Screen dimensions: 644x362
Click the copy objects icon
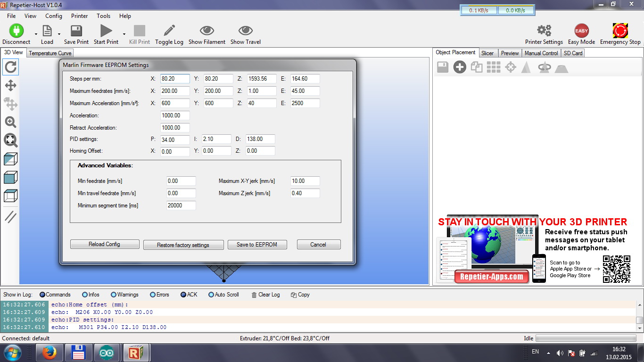tap(477, 67)
